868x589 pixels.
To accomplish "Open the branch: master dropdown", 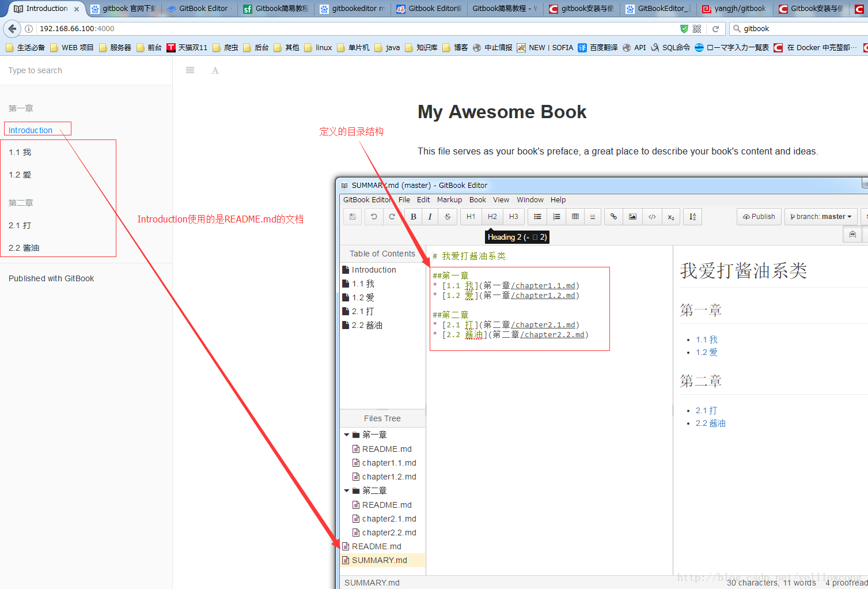I will pos(821,217).
